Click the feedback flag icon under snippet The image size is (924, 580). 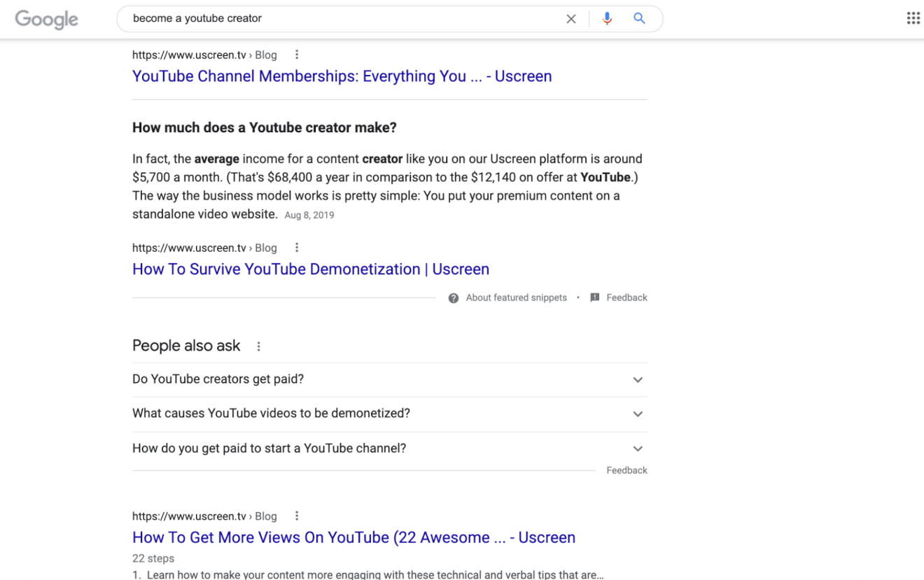(595, 297)
